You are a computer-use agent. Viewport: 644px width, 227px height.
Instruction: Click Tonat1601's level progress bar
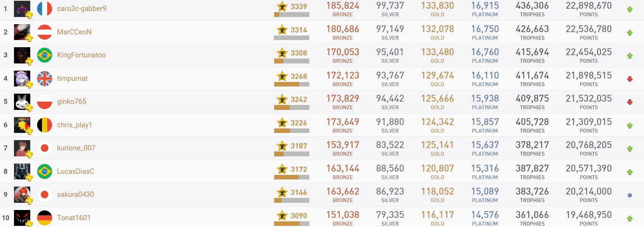292,224
